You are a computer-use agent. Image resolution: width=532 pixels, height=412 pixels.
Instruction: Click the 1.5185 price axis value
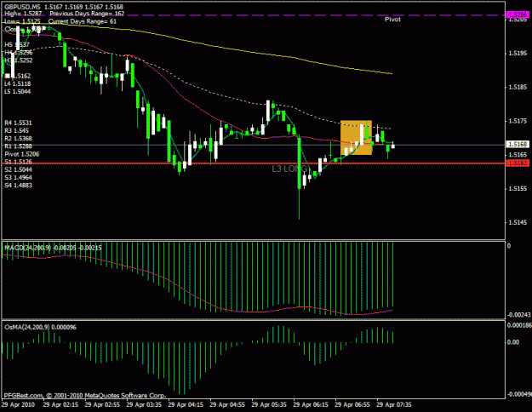click(x=518, y=87)
